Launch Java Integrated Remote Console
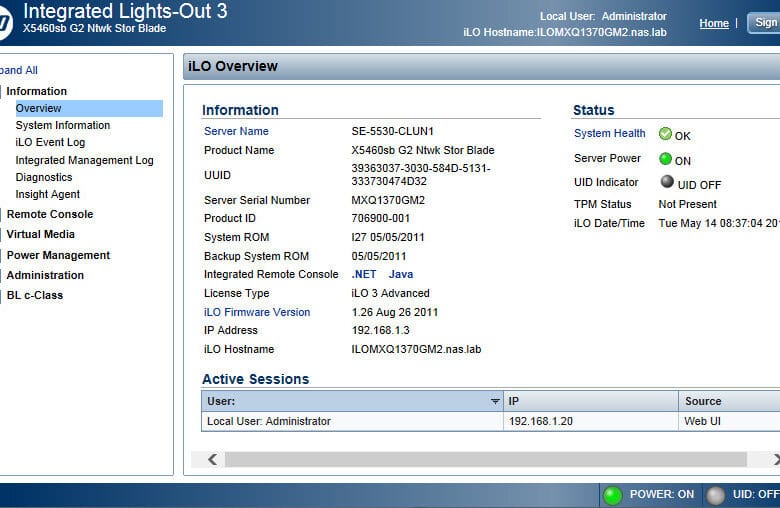The width and height of the screenshot is (780, 508). [401, 275]
